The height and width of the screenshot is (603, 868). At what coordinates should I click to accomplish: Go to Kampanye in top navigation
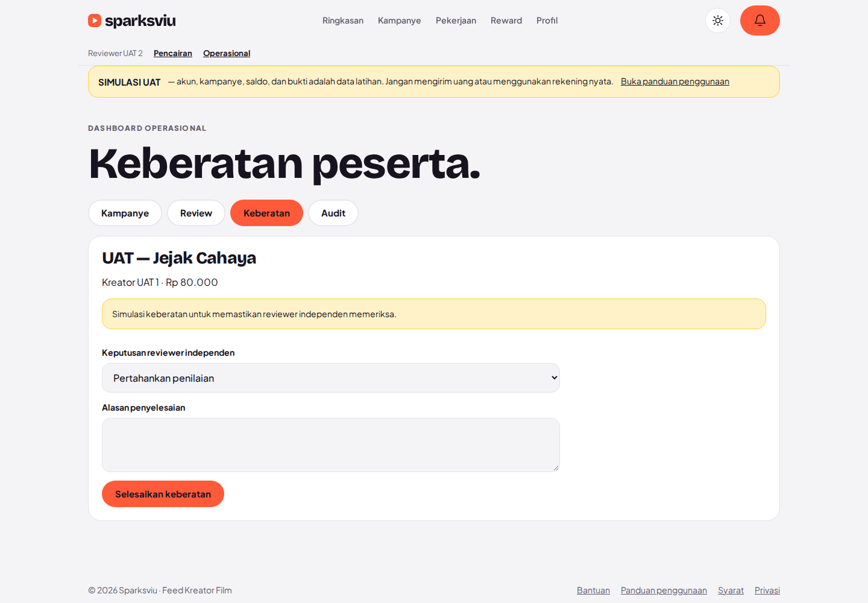click(400, 21)
